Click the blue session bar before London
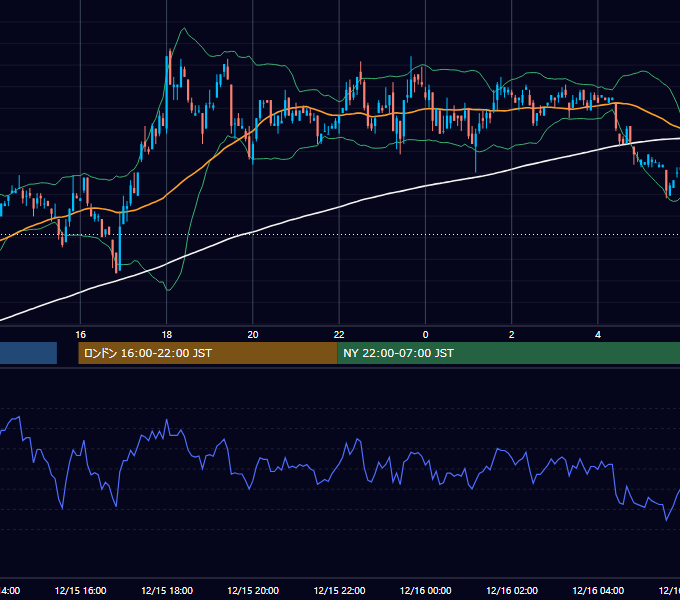This screenshot has width=680, height=600. 28,353
